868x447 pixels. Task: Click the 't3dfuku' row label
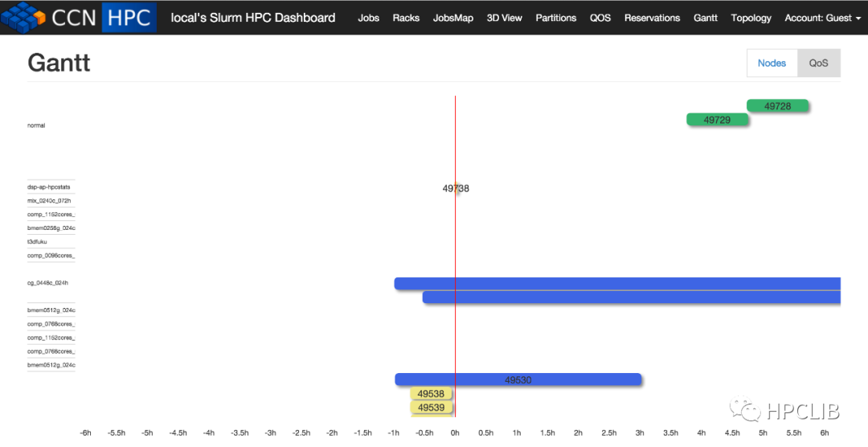(x=37, y=242)
